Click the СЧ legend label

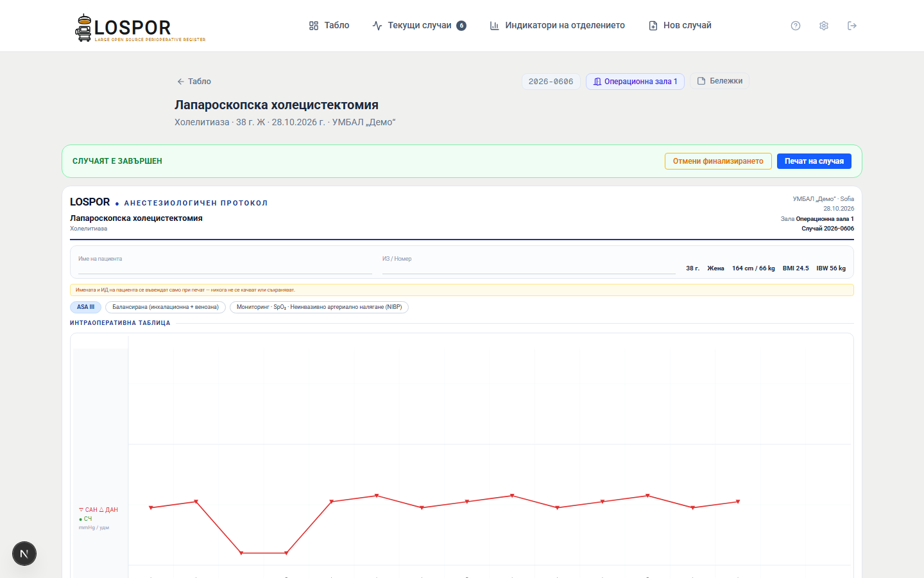point(86,519)
